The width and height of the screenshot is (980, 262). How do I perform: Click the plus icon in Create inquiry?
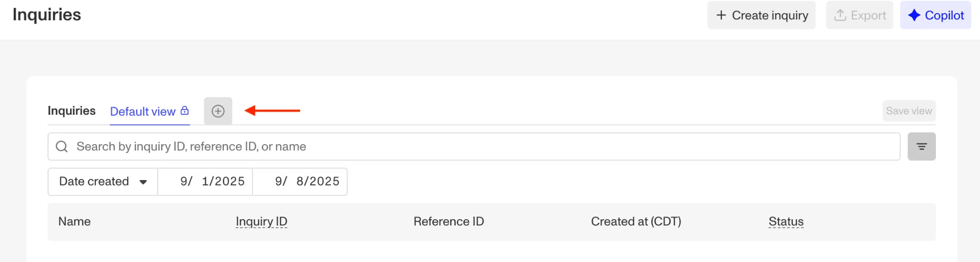[x=721, y=15]
